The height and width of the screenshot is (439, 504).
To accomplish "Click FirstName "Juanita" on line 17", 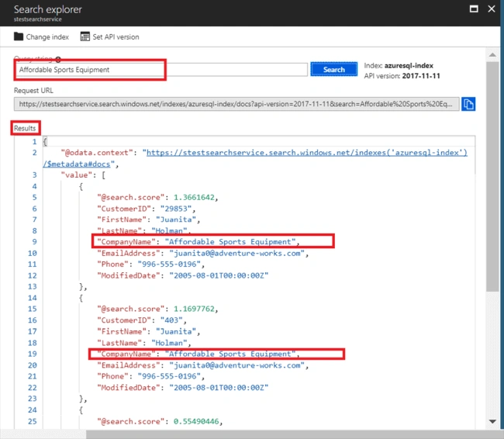I will (x=176, y=332).
